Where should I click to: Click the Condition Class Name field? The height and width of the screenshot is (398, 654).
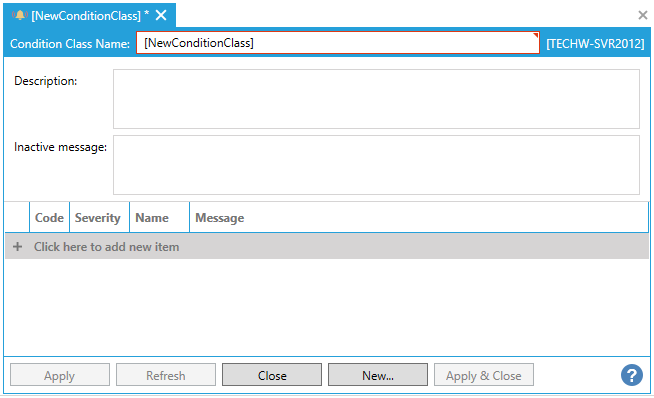tap(338, 43)
